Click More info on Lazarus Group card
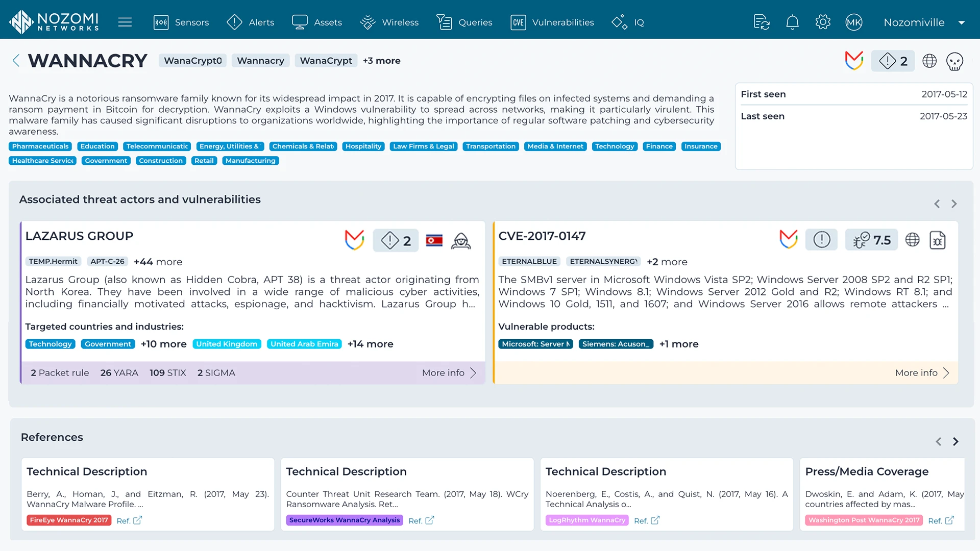Image resolution: width=980 pixels, height=551 pixels. click(449, 373)
